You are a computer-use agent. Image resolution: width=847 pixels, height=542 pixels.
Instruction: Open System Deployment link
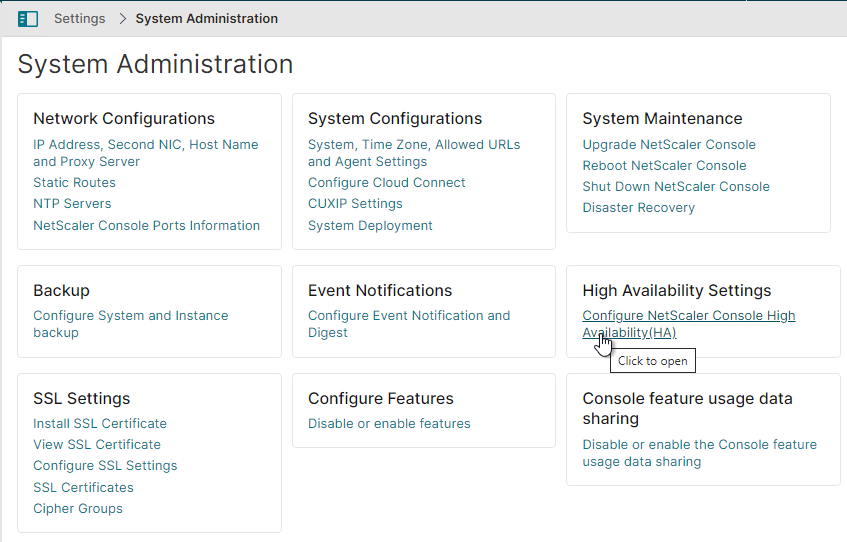click(370, 225)
